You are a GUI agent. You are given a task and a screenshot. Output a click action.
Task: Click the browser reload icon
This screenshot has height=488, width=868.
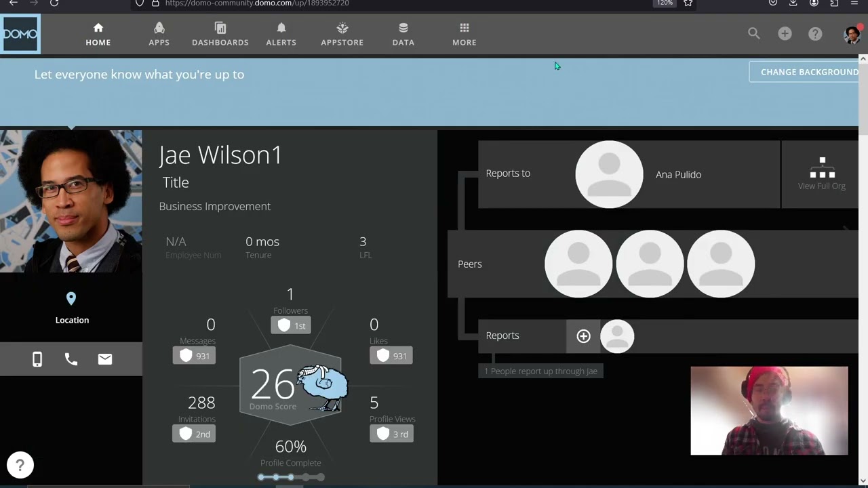pos(54,3)
